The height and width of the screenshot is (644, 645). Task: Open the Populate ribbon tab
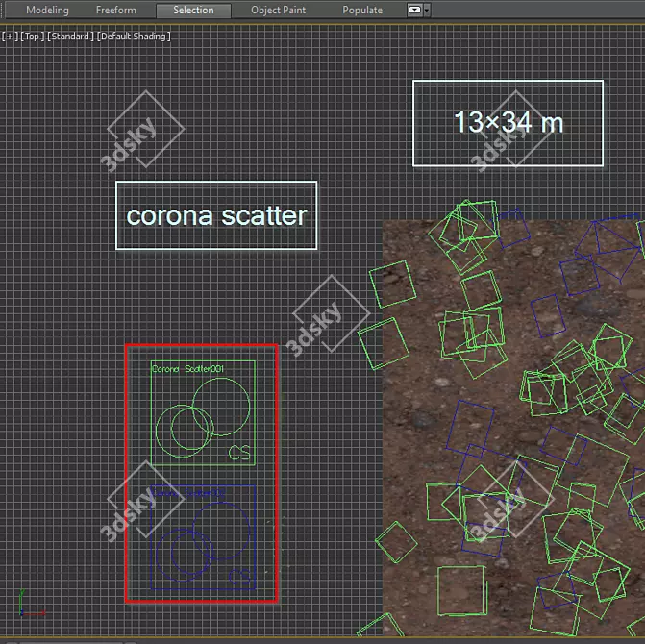[x=362, y=10]
